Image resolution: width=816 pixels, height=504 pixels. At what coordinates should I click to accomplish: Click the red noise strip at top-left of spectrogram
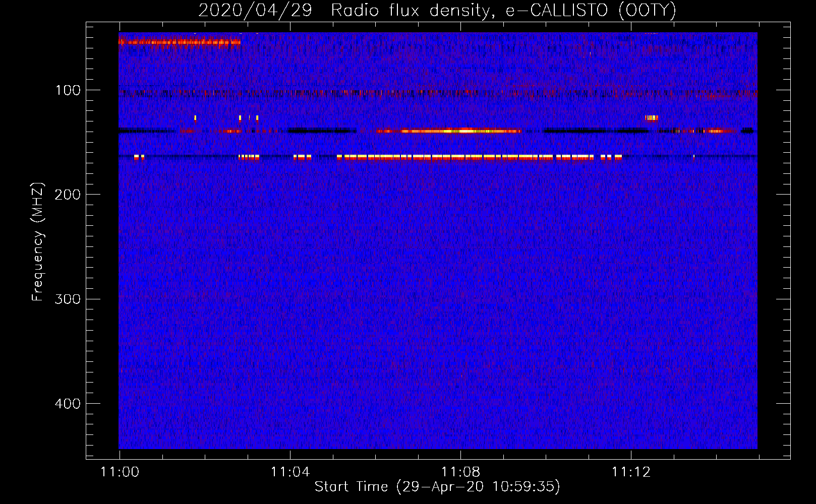tap(180, 41)
